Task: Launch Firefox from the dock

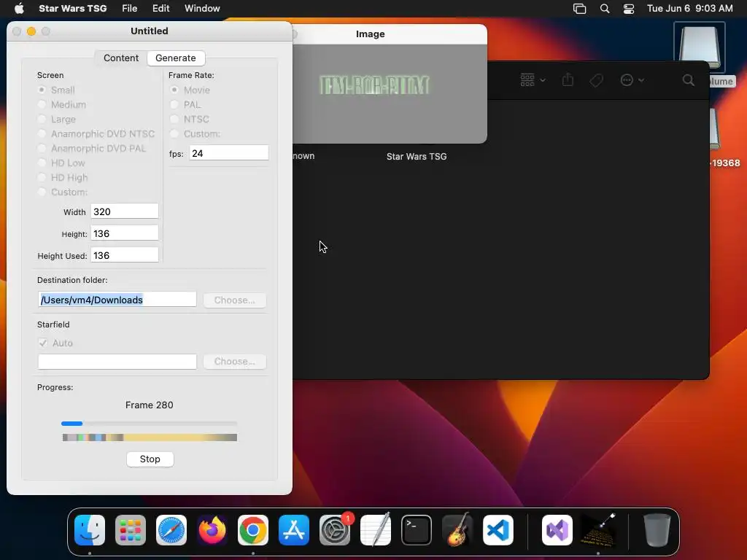Action: point(212,530)
